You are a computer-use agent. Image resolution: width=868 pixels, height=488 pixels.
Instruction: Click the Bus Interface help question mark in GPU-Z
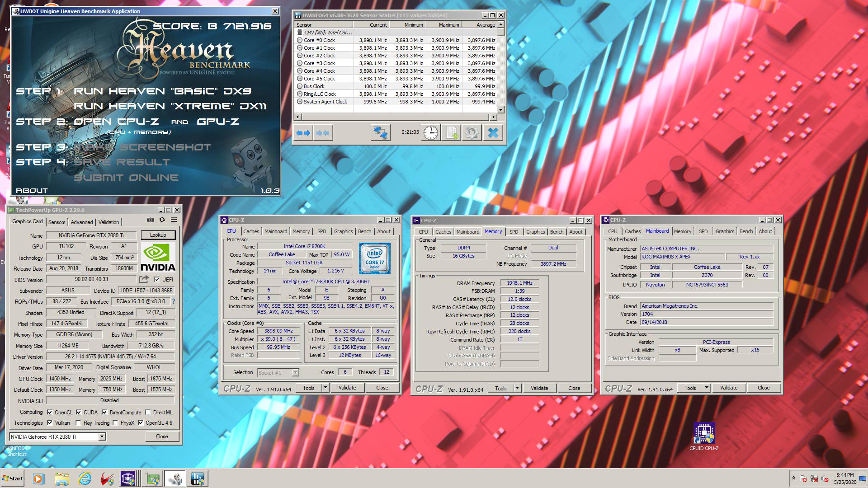click(174, 301)
